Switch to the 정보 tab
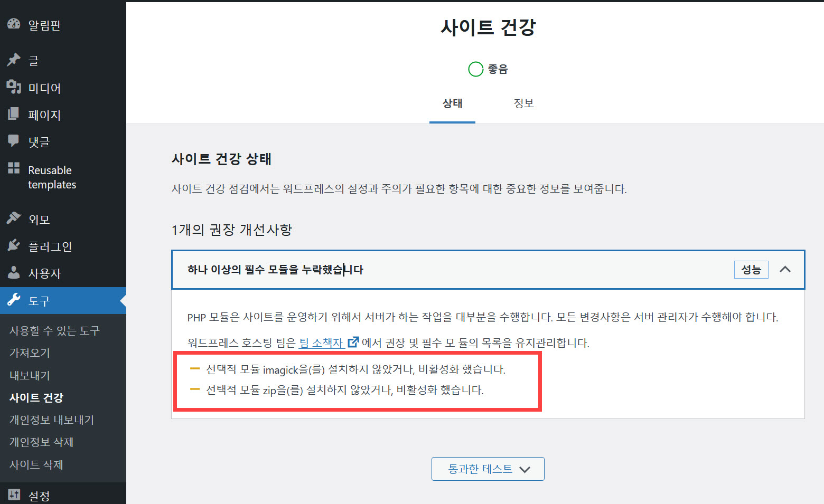 point(524,103)
